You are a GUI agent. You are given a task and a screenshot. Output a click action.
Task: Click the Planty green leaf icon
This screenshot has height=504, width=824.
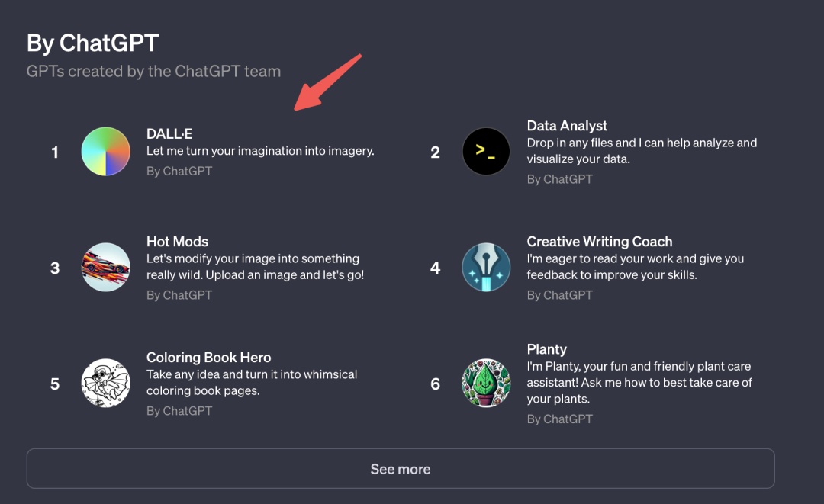click(486, 383)
